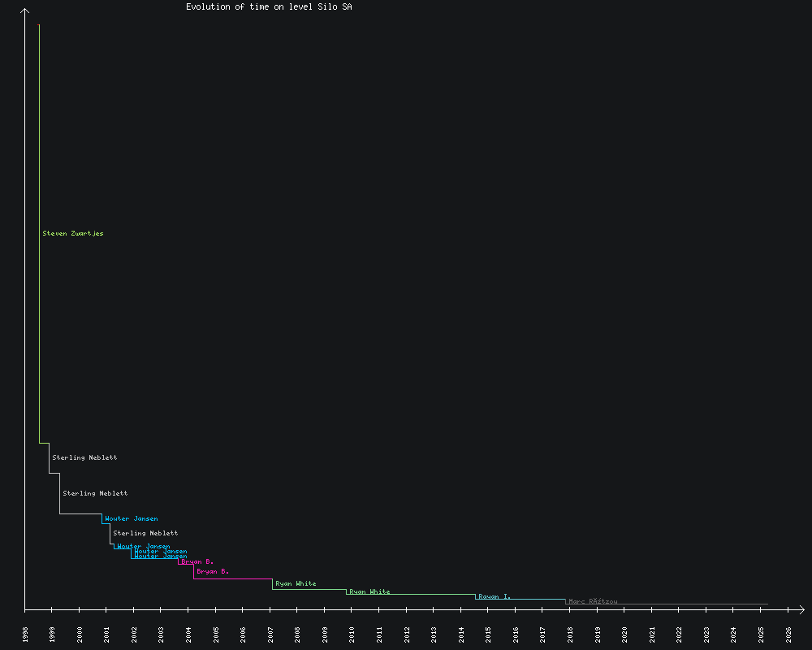
Task: Click the 2020 year axis label
Action: (625, 635)
